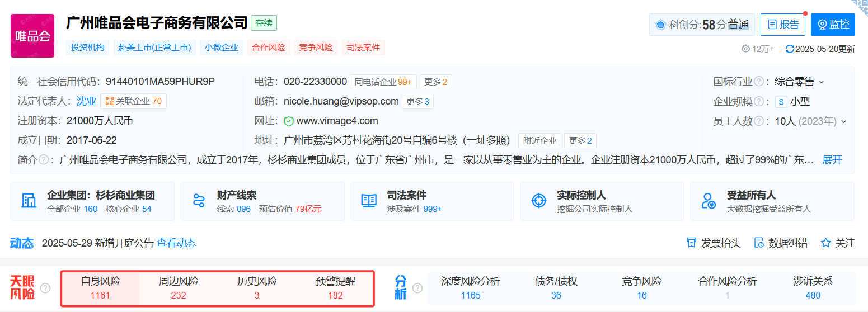This screenshot has height=312, width=868.
Task: Select the 竞争风险 red tag
Action: click(x=316, y=48)
